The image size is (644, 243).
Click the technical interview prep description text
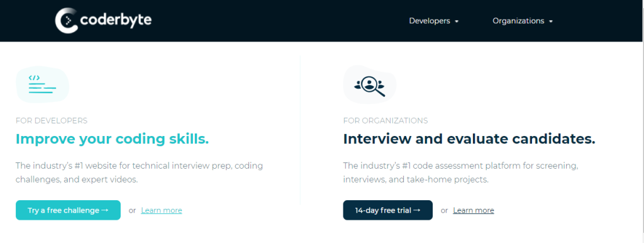click(139, 172)
